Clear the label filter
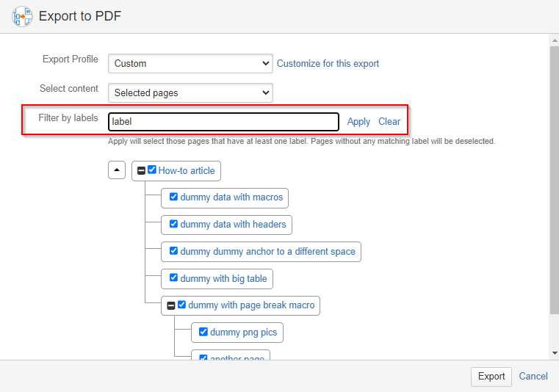 pos(389,122)
